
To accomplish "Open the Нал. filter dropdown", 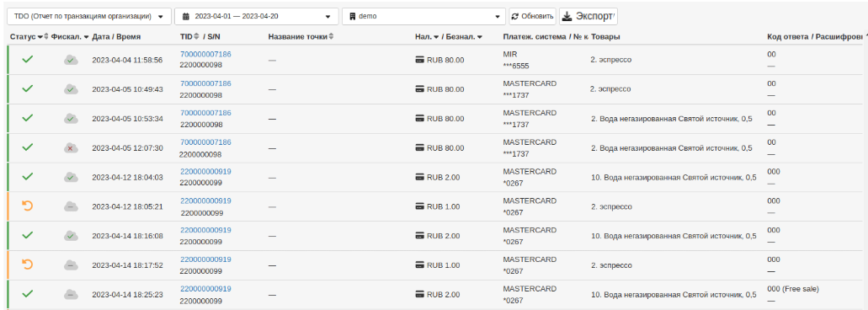I will point(436,37).
